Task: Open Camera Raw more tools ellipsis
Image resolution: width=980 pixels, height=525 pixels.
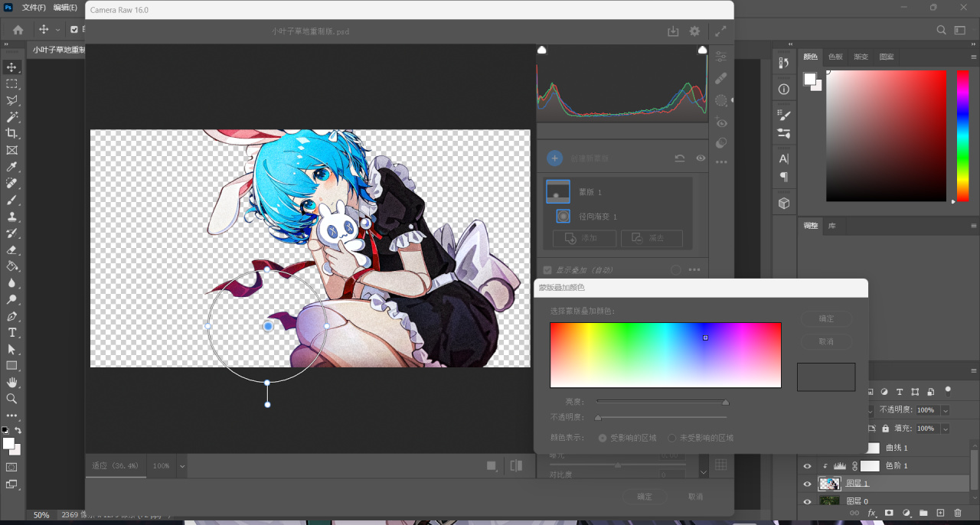Action: coord(721,162)
